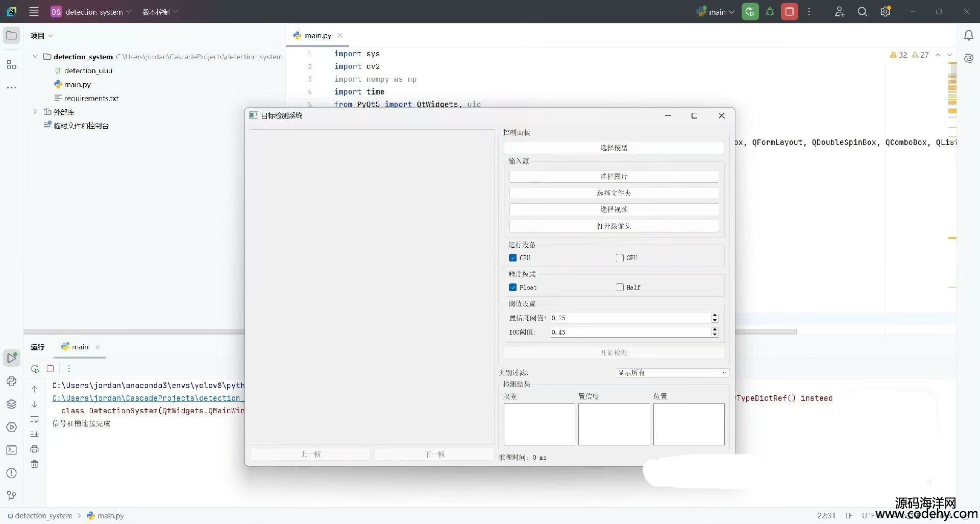Open the main run configuration dropdown
980x524 pixels.
click(717, 12)
